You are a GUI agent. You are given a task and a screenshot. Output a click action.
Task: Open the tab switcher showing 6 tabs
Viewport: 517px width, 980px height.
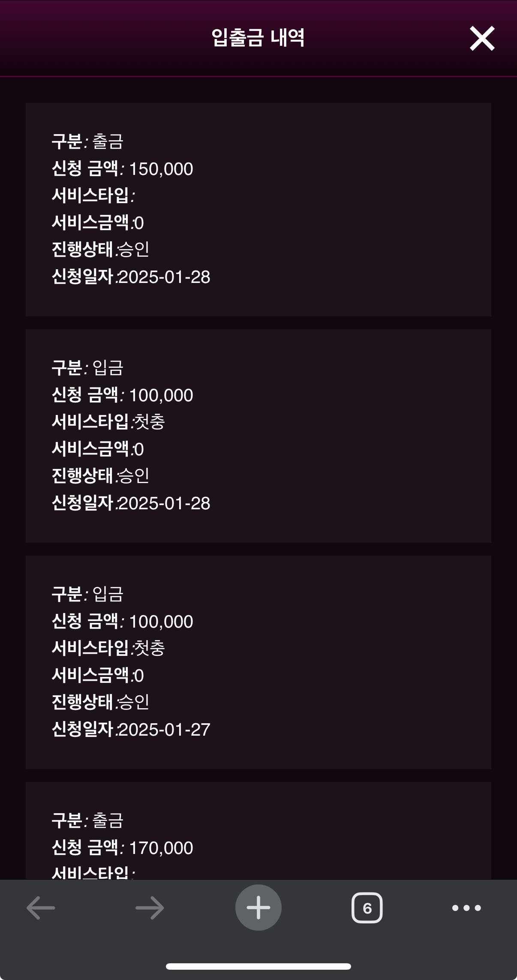[367, 908]
